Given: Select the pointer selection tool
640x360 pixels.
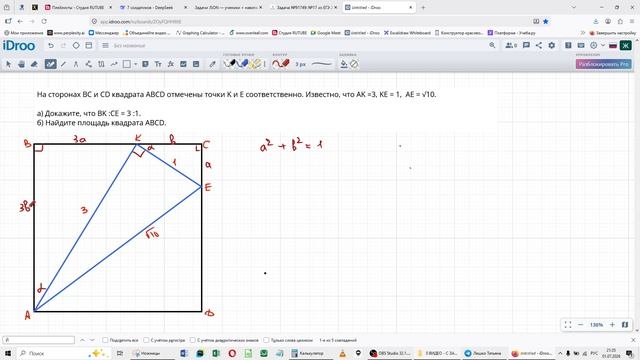Looking at the screenshot, I should click(x=9, y=64).
